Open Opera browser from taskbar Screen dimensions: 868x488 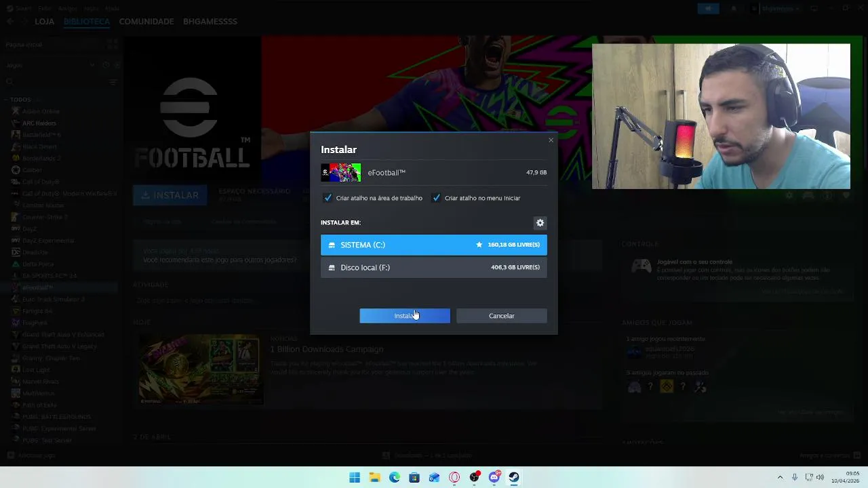coord(454,478)
